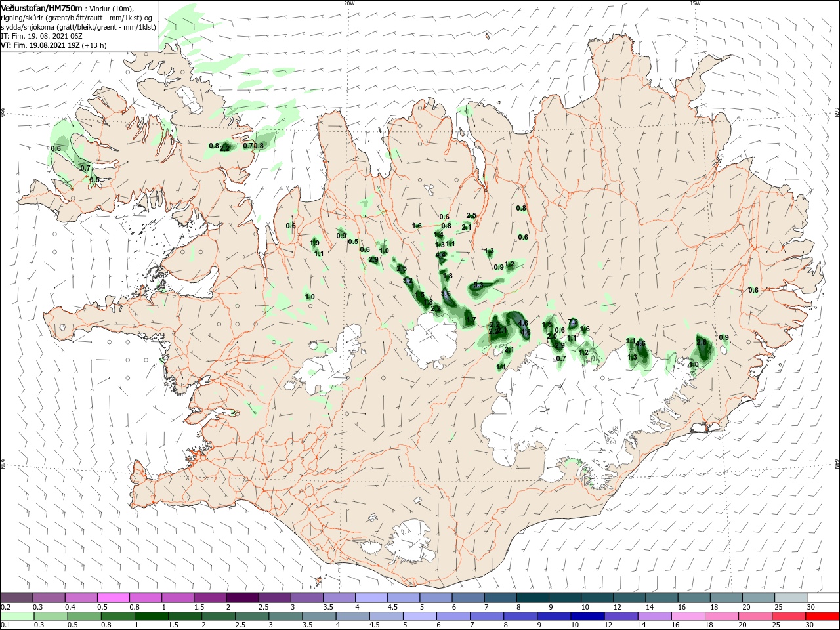The image size is (840, 630).
Task: Select the navy blue swatch between 10 and 12
Action: click(x=587, y=616)
